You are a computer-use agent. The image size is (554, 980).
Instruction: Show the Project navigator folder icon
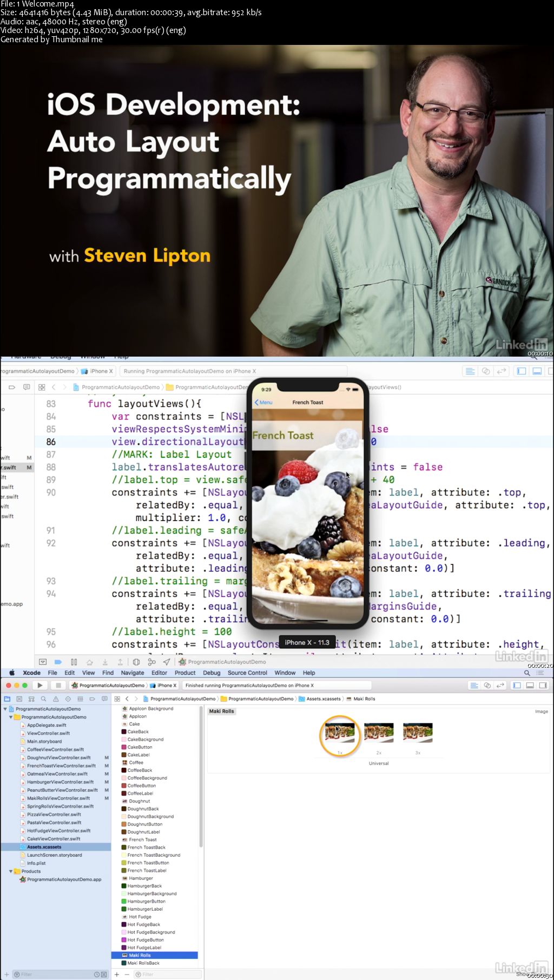tap(7, 699)
